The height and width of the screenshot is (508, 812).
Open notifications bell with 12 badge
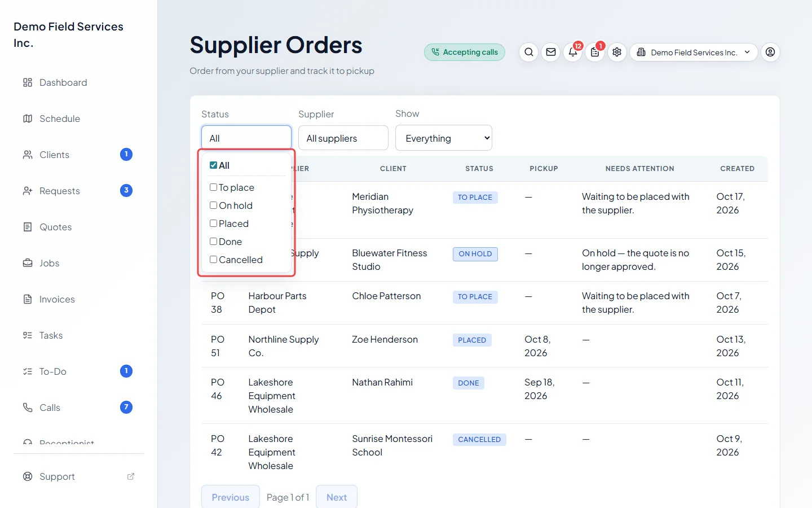[573, 52]
